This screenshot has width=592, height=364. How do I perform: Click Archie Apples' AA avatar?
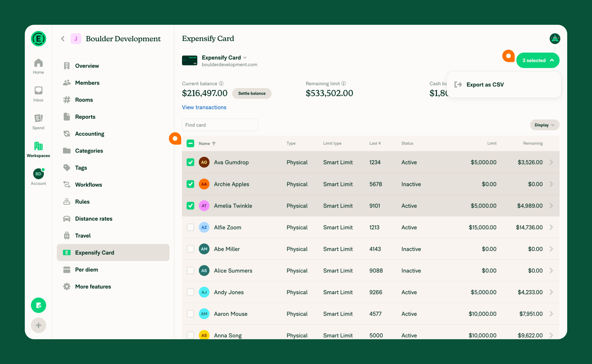point(204,184)
